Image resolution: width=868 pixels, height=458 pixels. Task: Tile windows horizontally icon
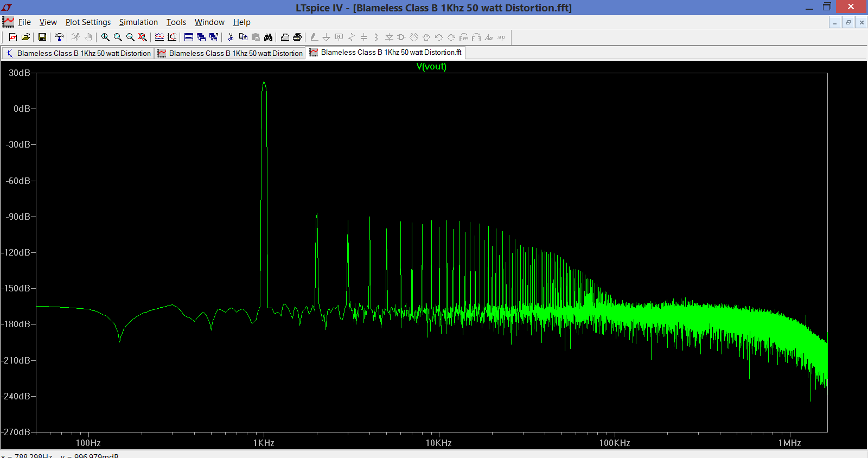189,37
